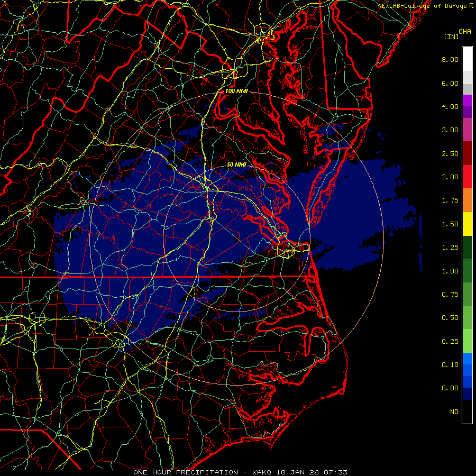
Task: Click the 8.00 legend value
Action: (x=450, y=59)
